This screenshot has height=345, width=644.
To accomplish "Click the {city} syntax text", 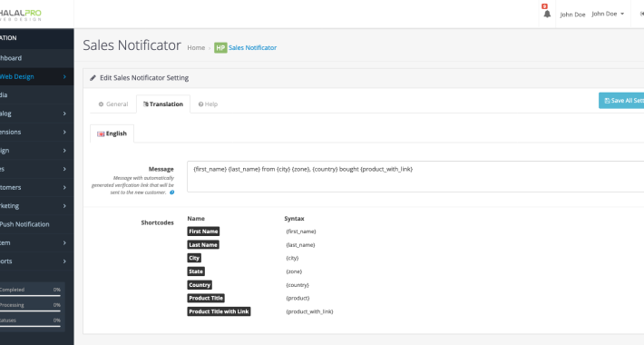I will coord(292,258).
